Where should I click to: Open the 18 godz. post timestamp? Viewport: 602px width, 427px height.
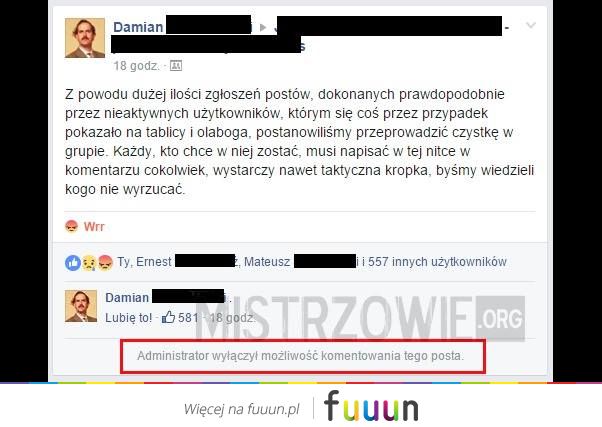click(136, 66)
